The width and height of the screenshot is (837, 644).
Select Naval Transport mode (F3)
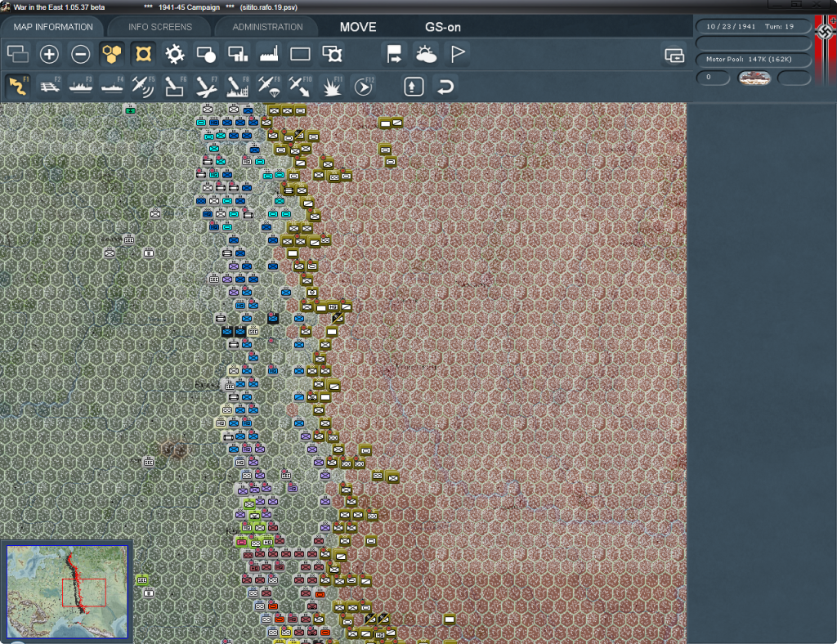[x=81, y=86]
